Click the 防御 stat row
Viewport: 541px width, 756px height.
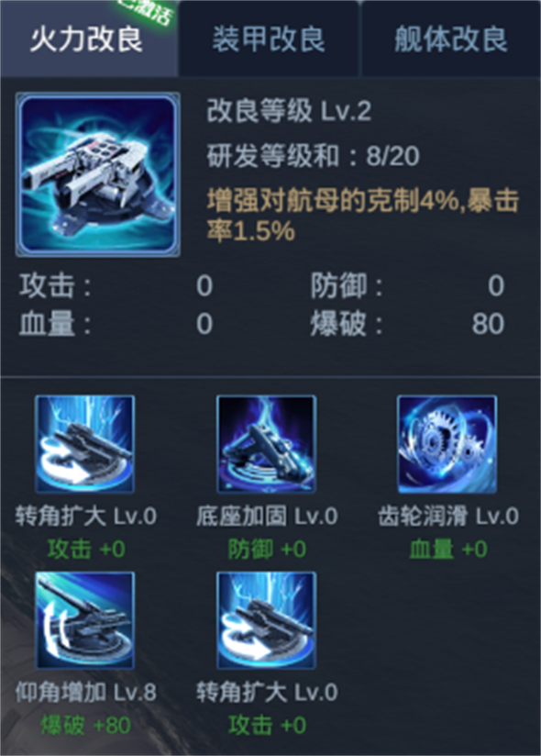[x=407, y=286]
